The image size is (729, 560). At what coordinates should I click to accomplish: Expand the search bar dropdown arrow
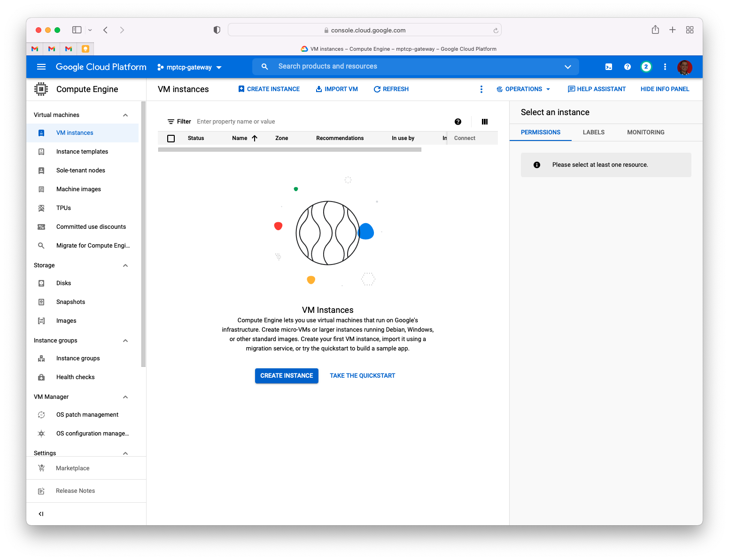pos(568,67)
